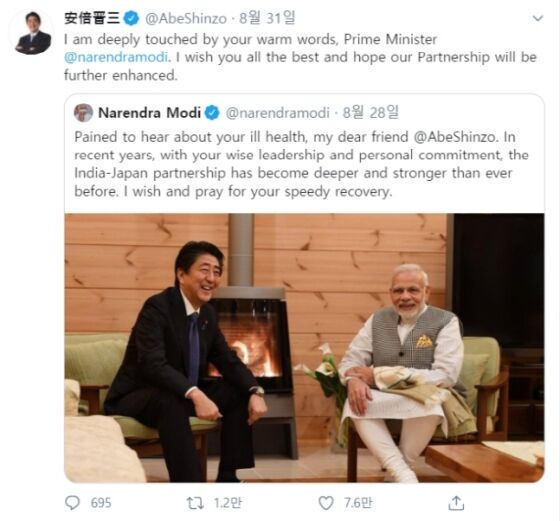Retweet using the retweet arrows icon
Screen dimensions: 560x521
pyautogui.click(x=195, y=503)
